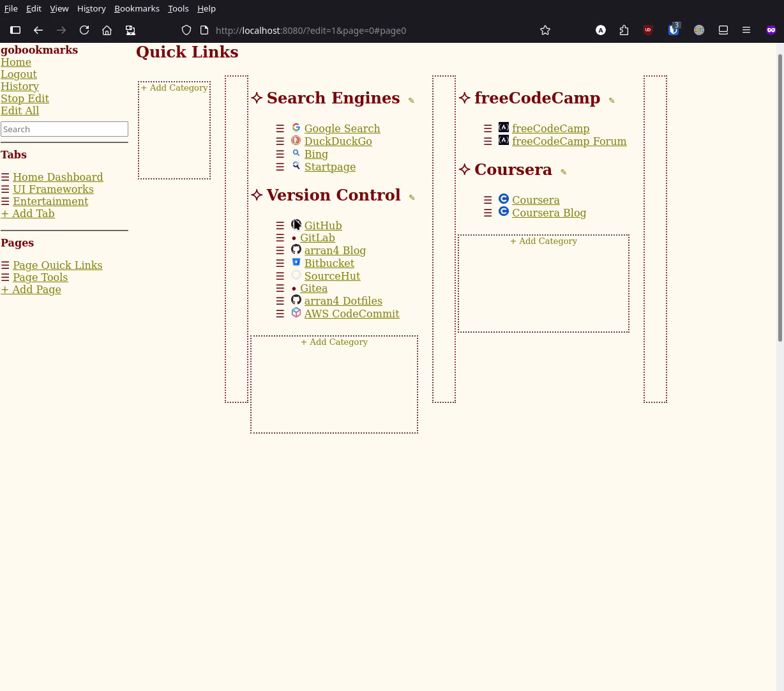
Task: Click the drag handle for Bitbucket row
Action: tap(280, 263)
